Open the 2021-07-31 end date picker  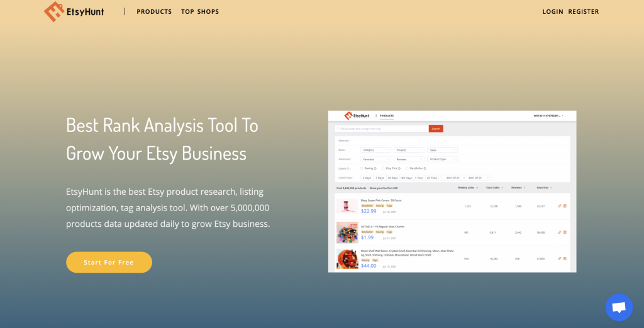point(475,178)
